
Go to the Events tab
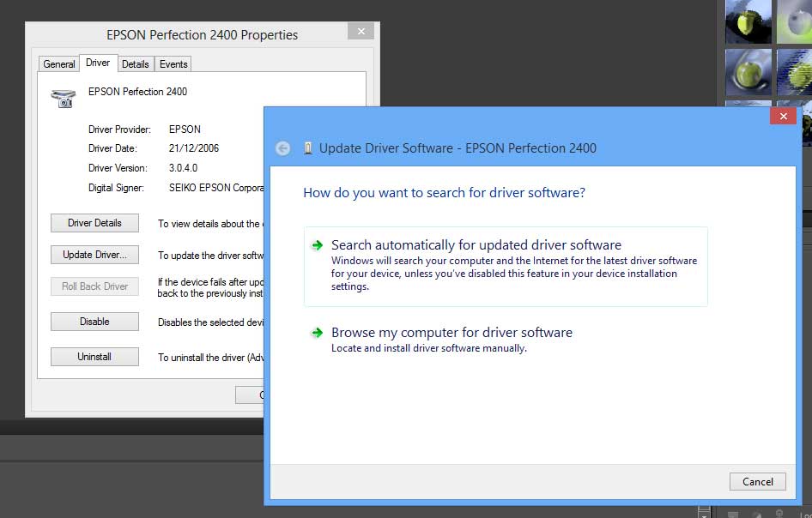(173, 64)
